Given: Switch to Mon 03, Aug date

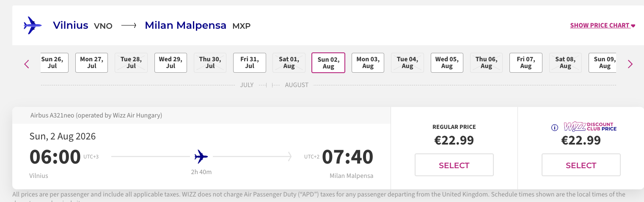Looking at the screenshot, I should pyautogui.click(x=368, y=63).
